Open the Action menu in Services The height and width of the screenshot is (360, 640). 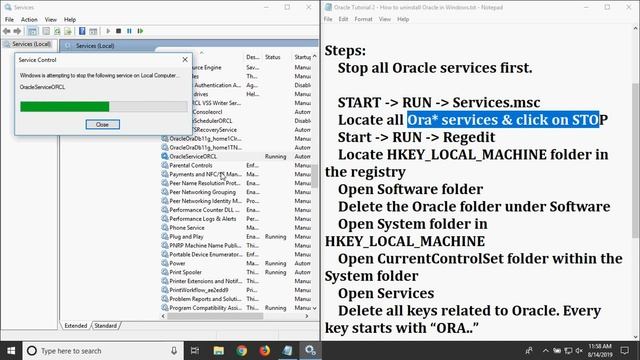click(x=29, y=19)
